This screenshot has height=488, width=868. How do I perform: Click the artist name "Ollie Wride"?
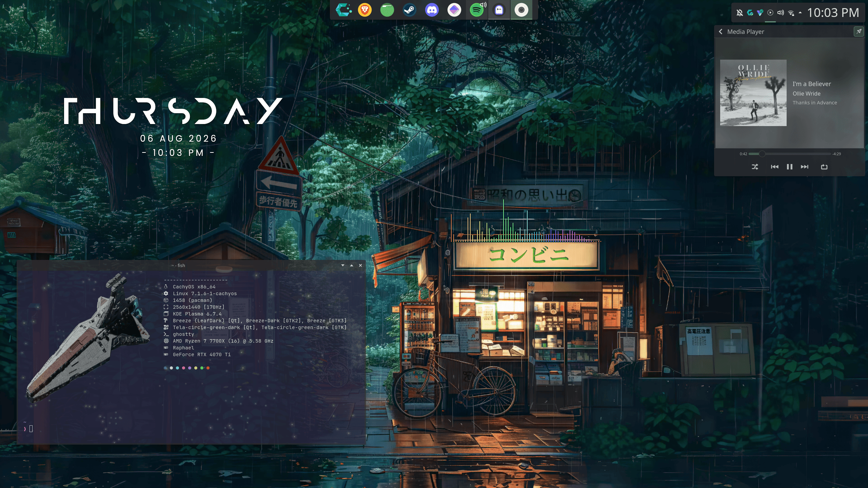click(807, 94)
